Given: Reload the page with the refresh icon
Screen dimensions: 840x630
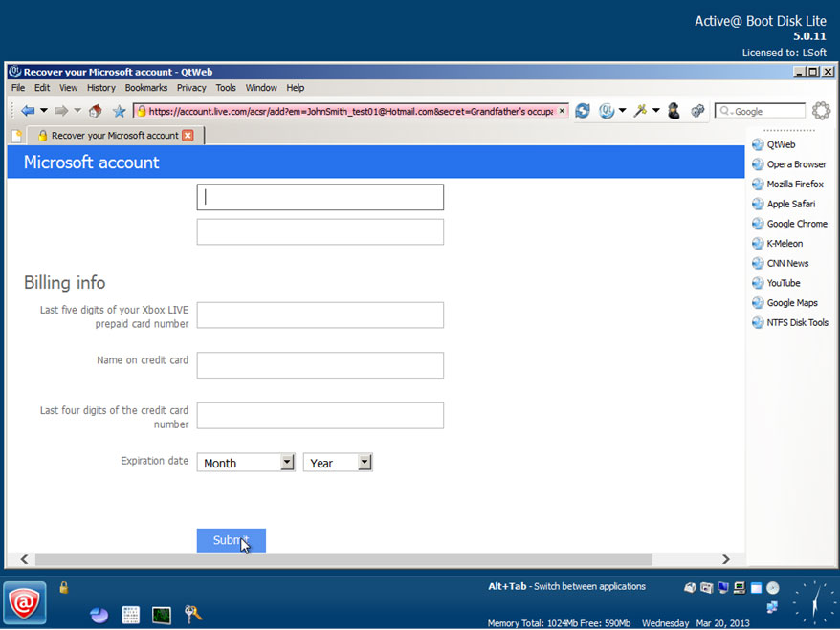Looking at the screenshot, I should (x=583, y=111).
